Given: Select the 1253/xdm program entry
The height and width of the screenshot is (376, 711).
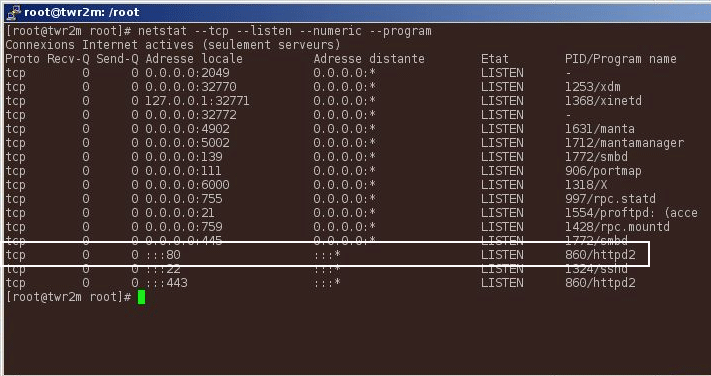Looking at the screenshot, I should pyautogui.click(x=593, y=87).
